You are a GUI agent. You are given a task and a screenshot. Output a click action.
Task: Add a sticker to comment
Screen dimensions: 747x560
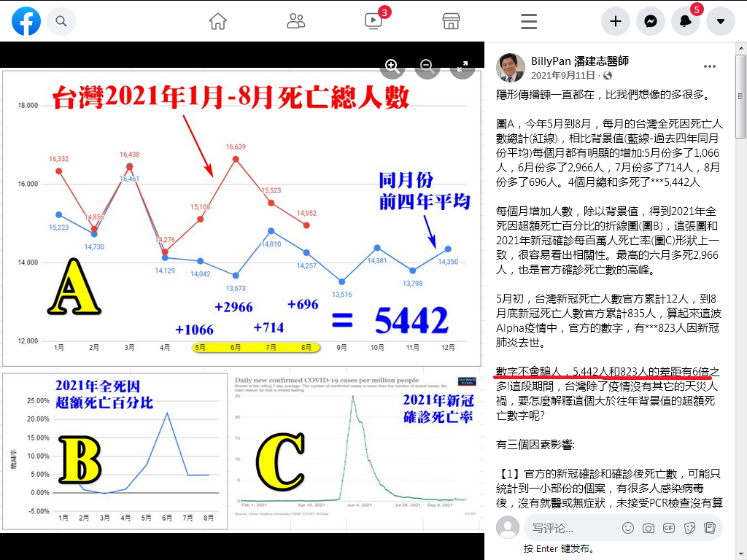pyautogui.click(x=689, y=528)
